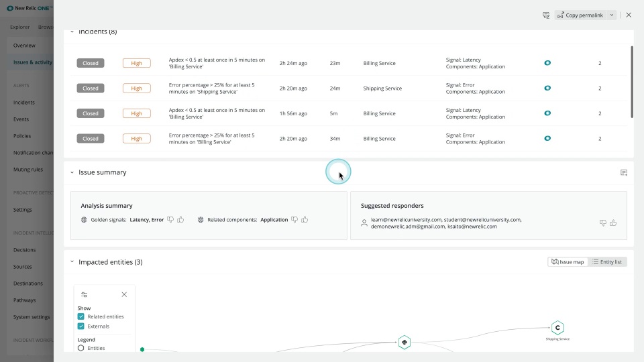This screenshot has width=644, height=362.
Task: Click the map filter settings sliders icon
Action: pyautogui.click(x=85, y=295)
